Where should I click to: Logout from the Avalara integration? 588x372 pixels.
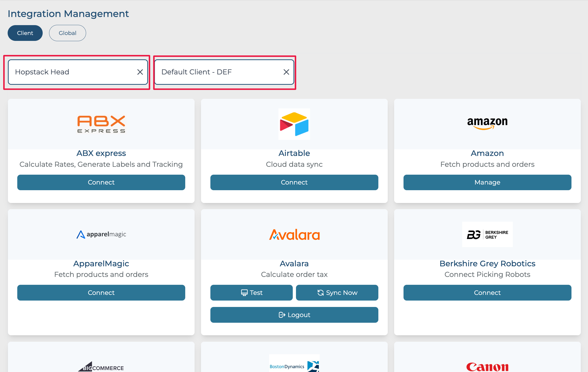click(x=294, y=315)
